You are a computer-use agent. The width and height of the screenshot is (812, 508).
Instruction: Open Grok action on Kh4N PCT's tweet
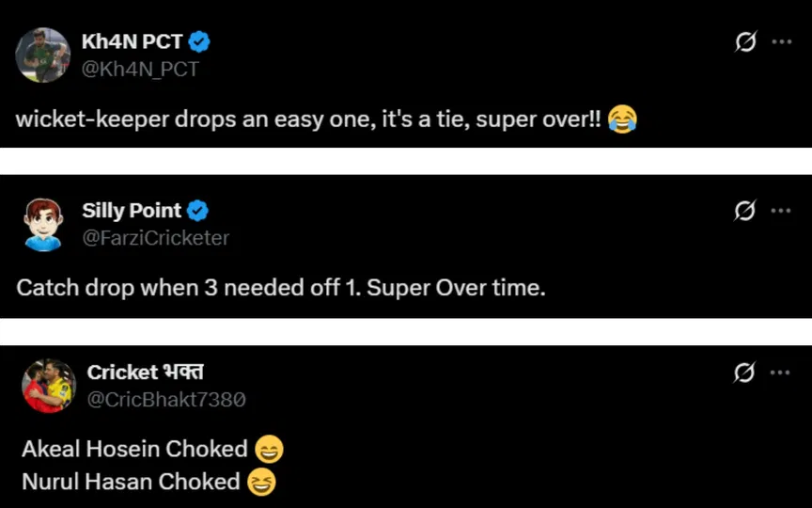click(745, 42)
